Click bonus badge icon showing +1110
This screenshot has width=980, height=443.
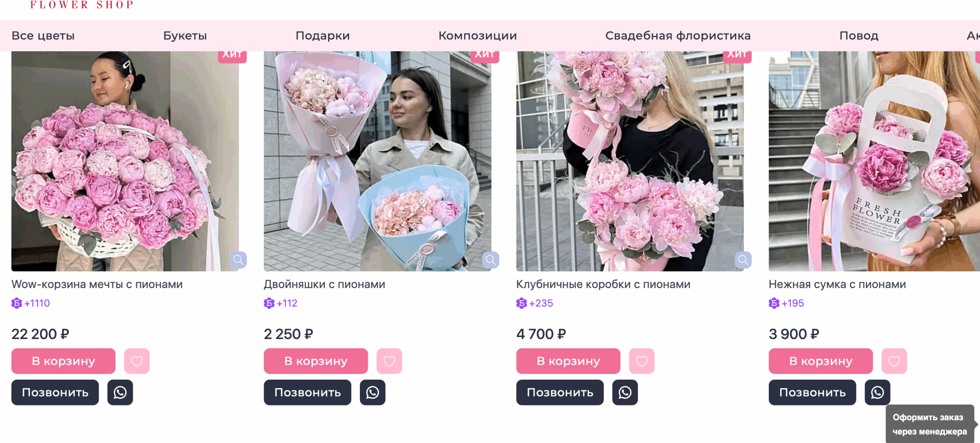click(17, 303)
